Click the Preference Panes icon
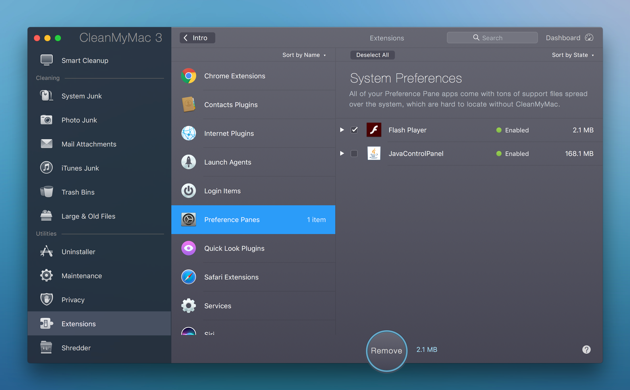This screenshot has height=390, width=630. pyautogui.click(x=188, y=219)
